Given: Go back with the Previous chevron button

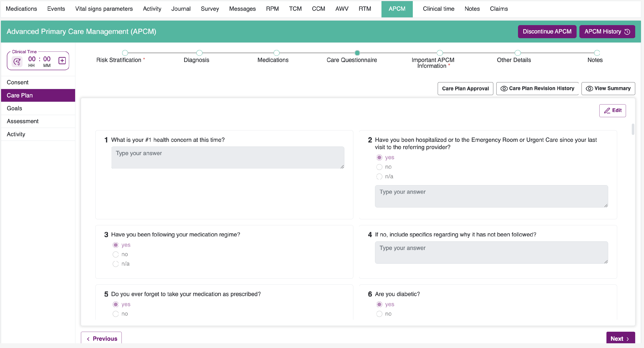Looking at the screenshot, I should pyautogui.click(x=102, y=339).
